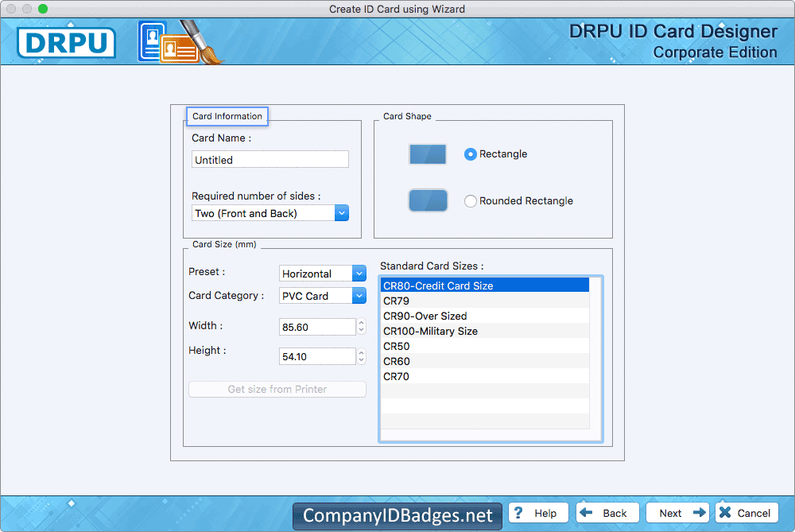Screen dimensions: 795x532
Task: Select CR70 card size
Action: coord(485,376)
